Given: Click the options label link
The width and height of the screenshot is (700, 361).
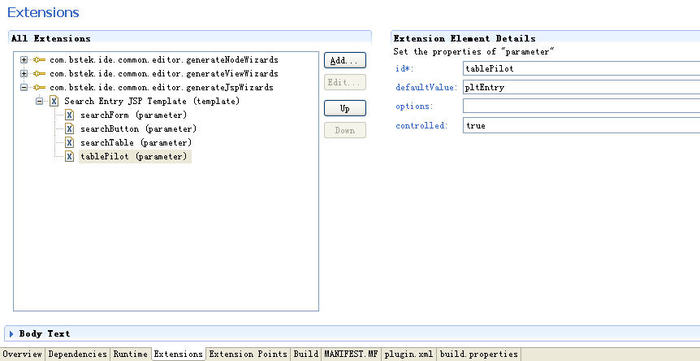Looking at the screenshot, I should coord(414,107).
